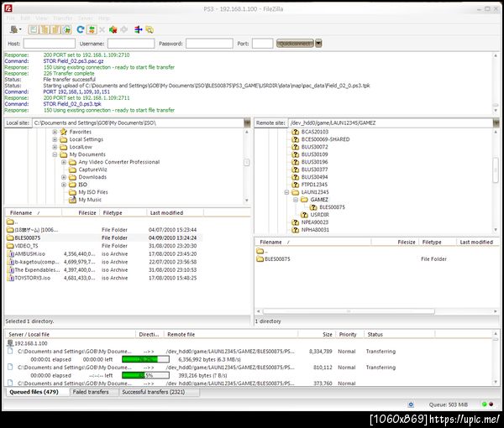Select TOYSTORY3.iso archive icon
Screen dimensions: 504x428
point(11,278)
